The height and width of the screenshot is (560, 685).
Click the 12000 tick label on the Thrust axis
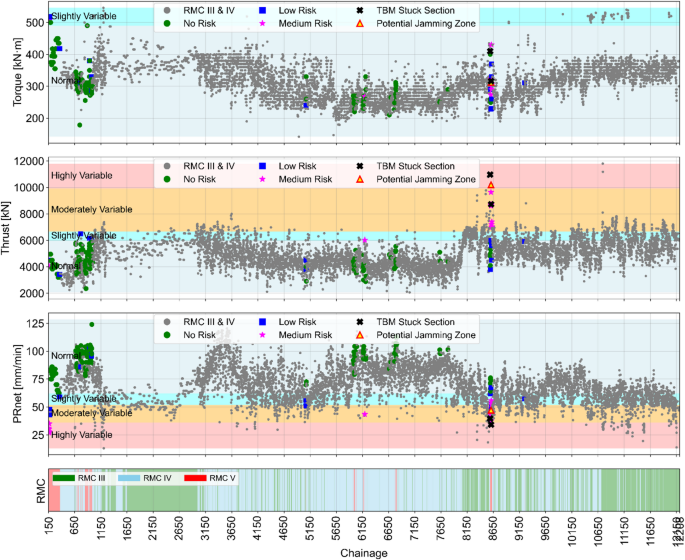coord(27,161)
